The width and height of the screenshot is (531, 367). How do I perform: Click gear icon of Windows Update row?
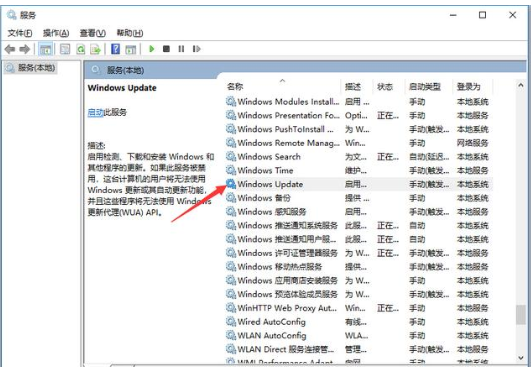pos(231,184)
